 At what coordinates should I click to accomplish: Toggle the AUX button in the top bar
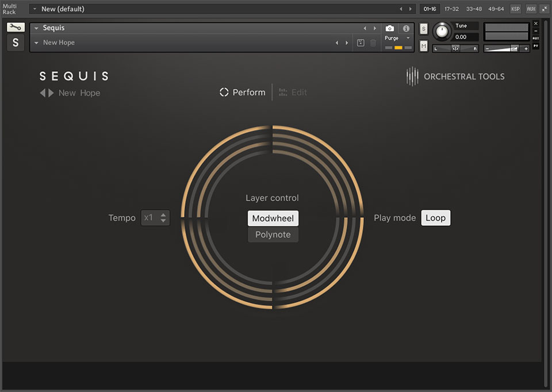tap(531, 9)
